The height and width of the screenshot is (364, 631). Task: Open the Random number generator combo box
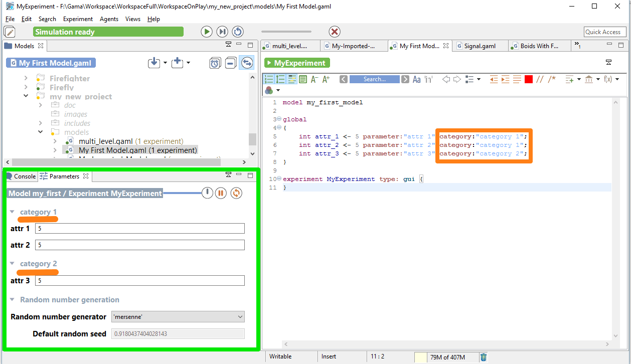pyautogui.click(x=178, y=317)
